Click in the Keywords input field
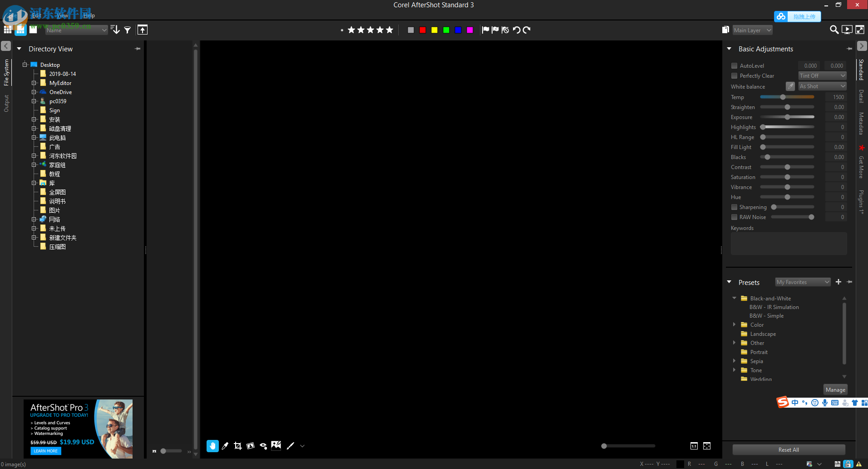The image size is (868, 469). click(x=789, y=244)
